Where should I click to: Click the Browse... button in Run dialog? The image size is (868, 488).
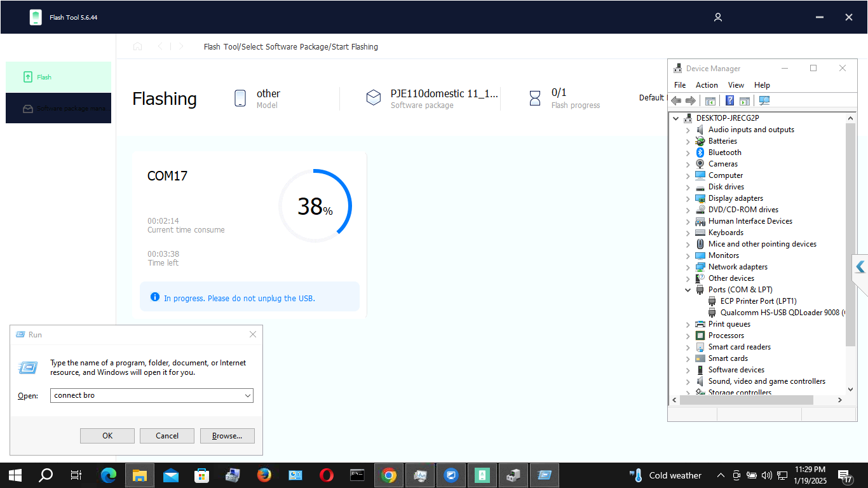tap(227, 436)
